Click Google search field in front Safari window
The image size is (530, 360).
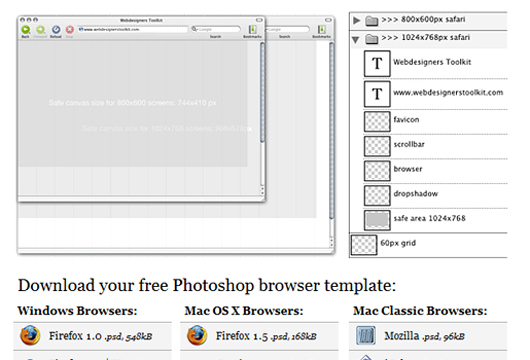tap(216, 29)
